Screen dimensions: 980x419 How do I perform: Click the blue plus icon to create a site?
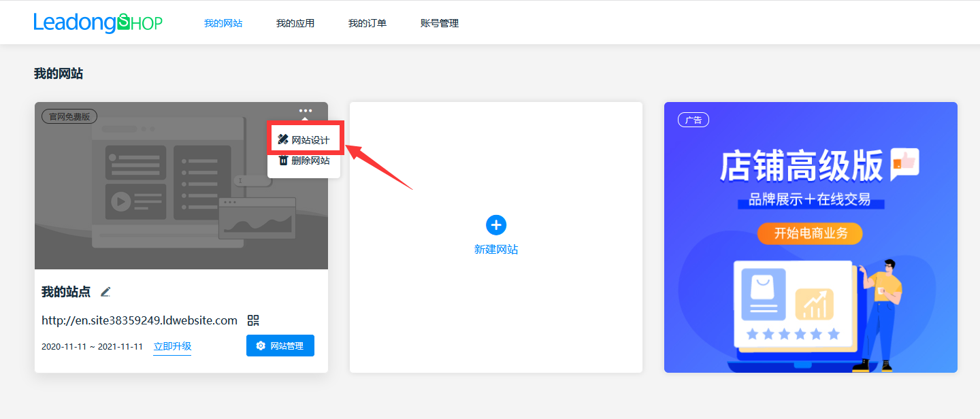tap(496, 225)
